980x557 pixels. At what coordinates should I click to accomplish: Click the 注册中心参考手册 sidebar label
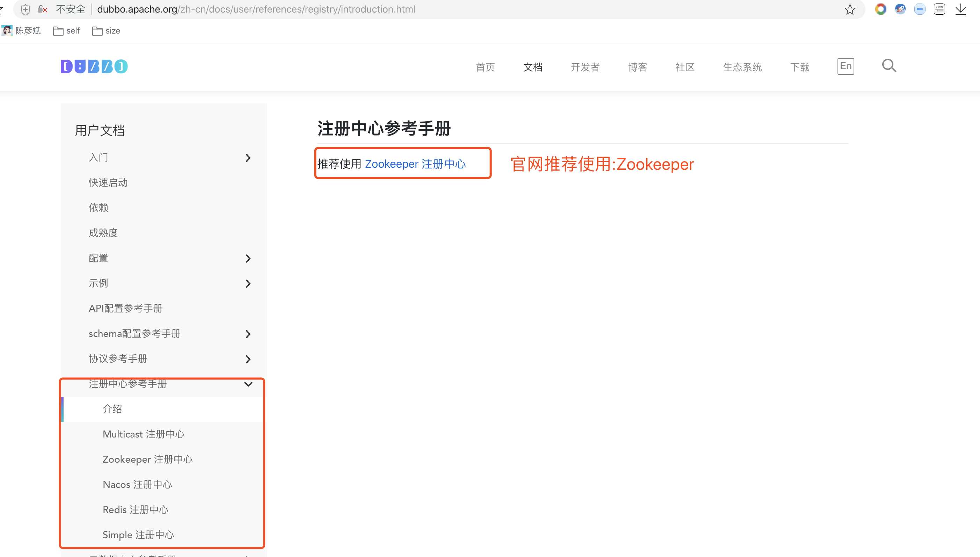pyautogui.click(x=128, y=384)
